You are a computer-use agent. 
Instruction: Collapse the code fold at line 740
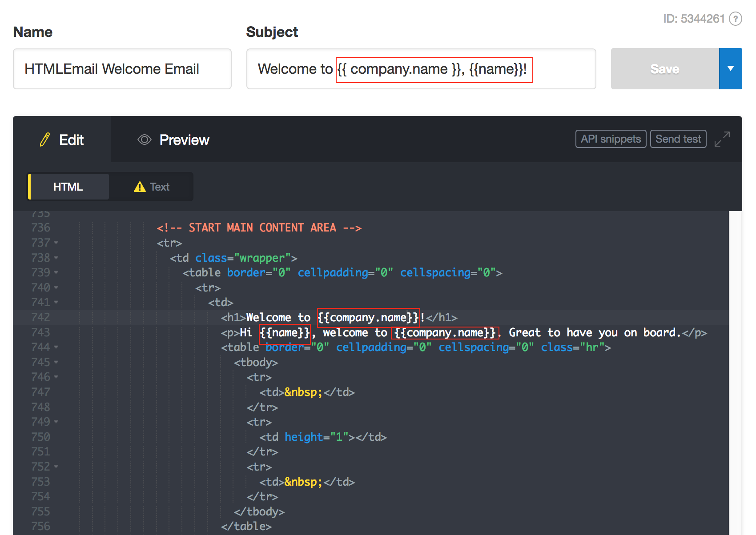coord(56,287)
